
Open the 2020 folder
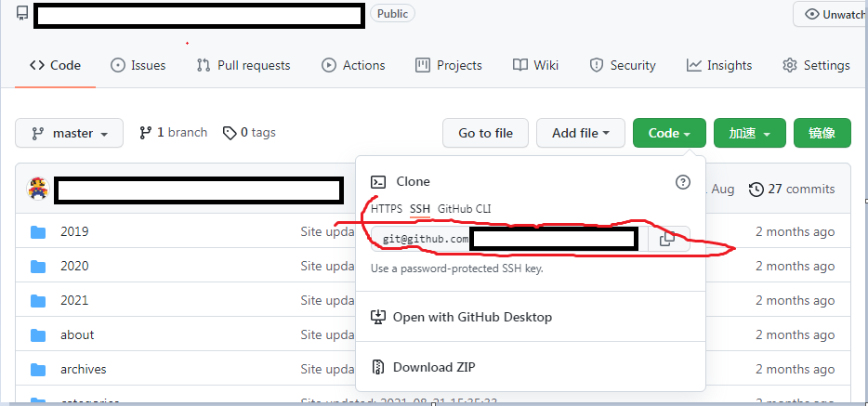tap(74, 266)
